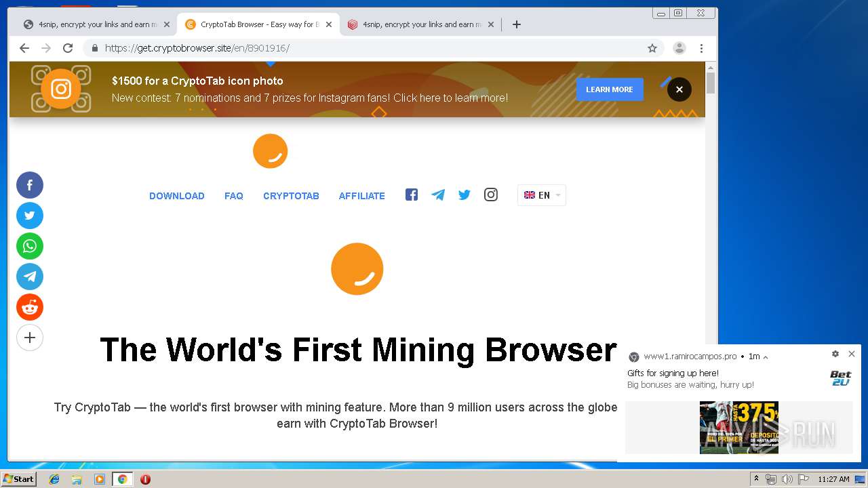Screen dimensions: 868x488
Task: Open the FAQ navigation link
Action: point(234,196)
